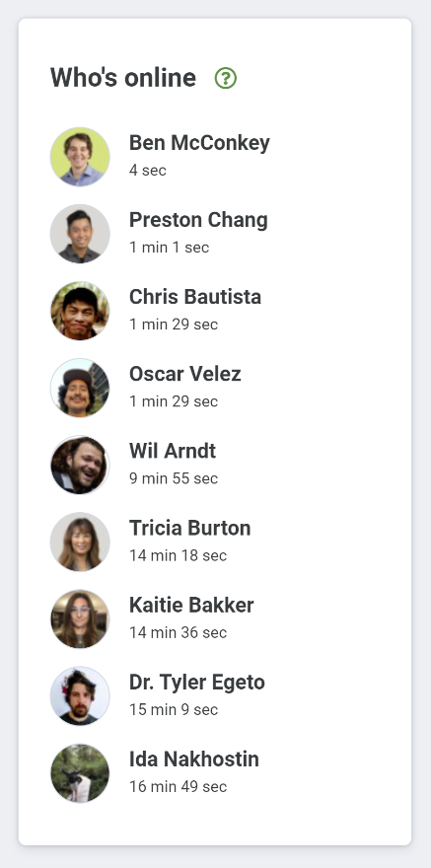
Task: Click Dr. Tyler Egeto's profile picture
Action: point(80,695)
